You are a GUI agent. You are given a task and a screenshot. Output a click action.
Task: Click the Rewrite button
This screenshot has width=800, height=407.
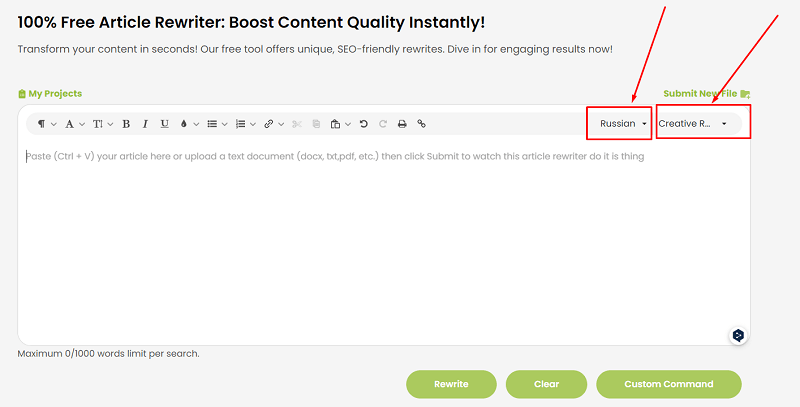coord(451,384)
